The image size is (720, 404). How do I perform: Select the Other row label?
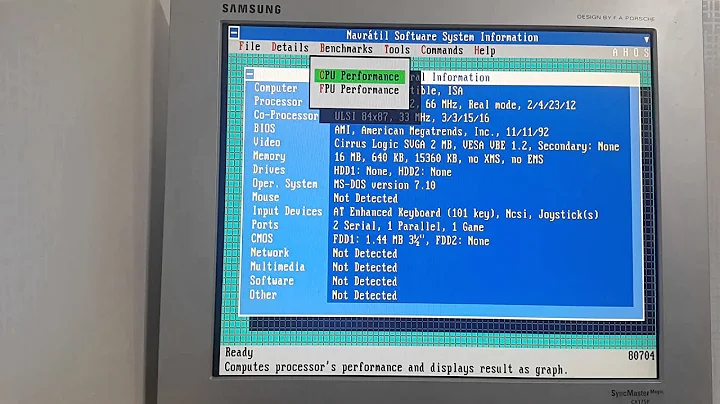coord(263,295)
